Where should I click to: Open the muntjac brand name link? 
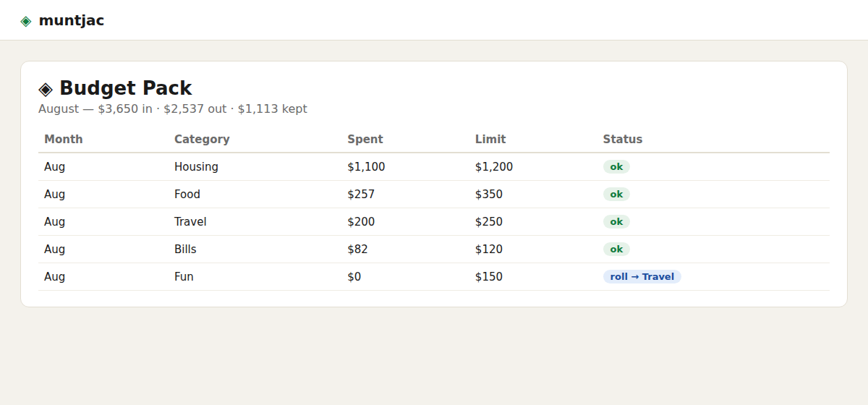tap(72, 20)
